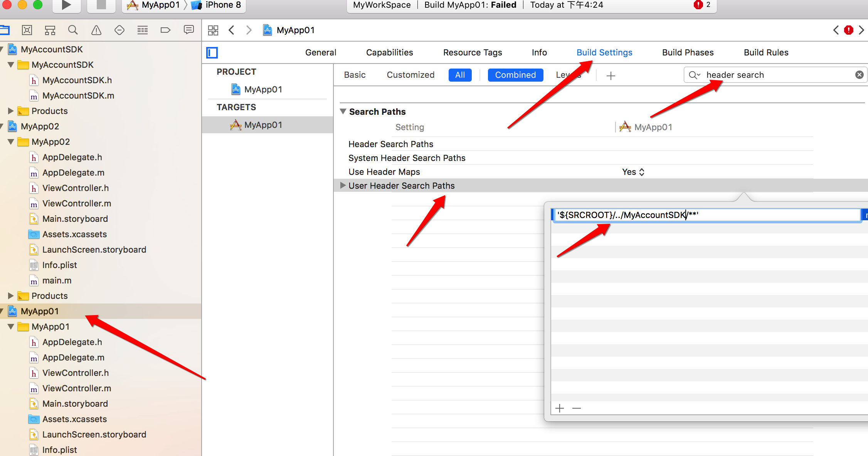Screen dimensions: 868x456
Task: Choose iPhone 8 run destination
Action: click(217, 5)
